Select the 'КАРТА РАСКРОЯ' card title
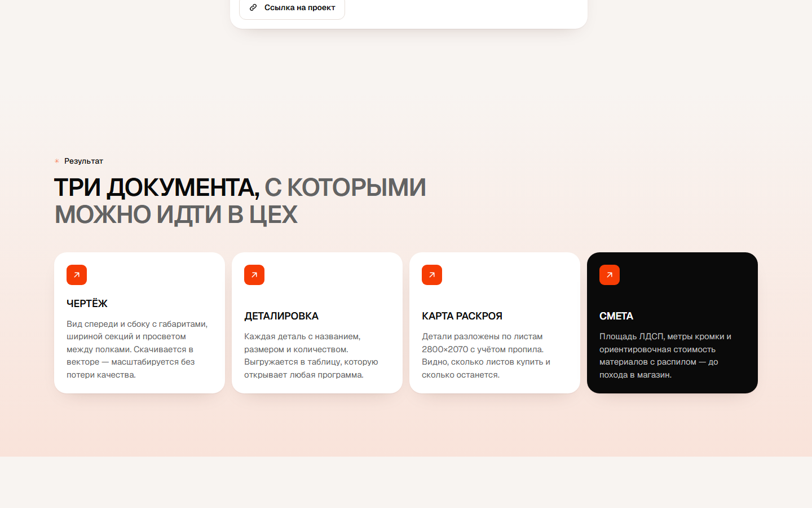This screenshot has width=812, height=508. coord(462,316)
